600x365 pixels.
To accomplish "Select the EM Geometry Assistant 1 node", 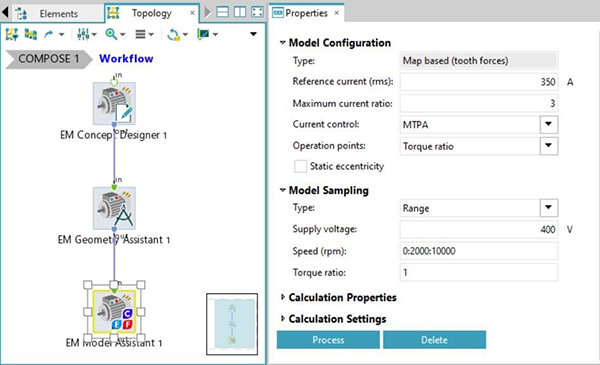I will (114, 208).
